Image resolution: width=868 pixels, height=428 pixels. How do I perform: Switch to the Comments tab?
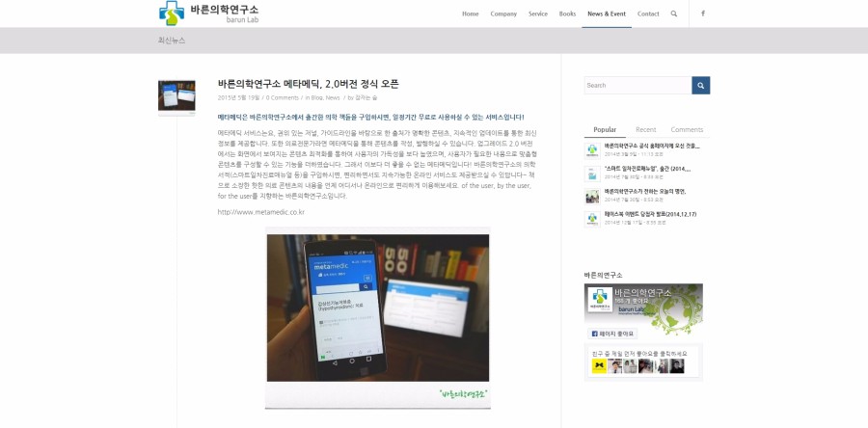click(x=687, y=130)
